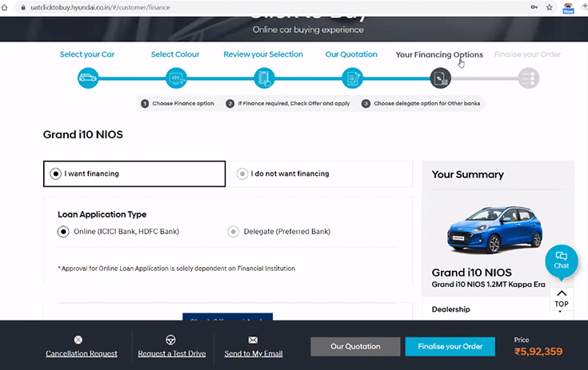Viewport: 588px width, 370px height.
Task: Click the Select Colour step icon
Action: [176, 78]
